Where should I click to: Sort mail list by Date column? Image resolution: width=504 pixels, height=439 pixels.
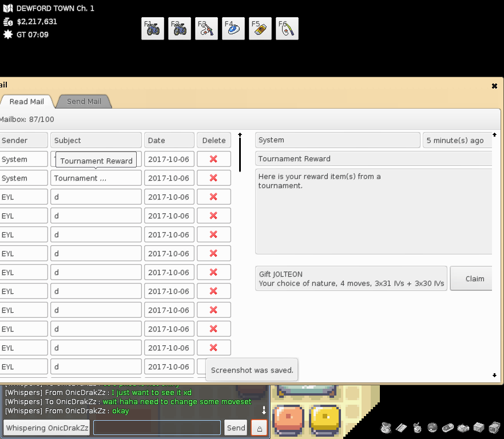click(169, 141)
